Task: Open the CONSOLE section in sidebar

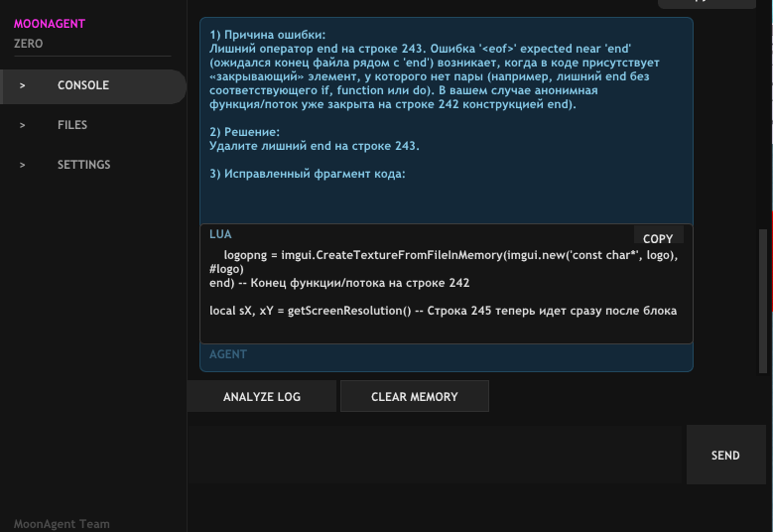Action: point(83,85)
